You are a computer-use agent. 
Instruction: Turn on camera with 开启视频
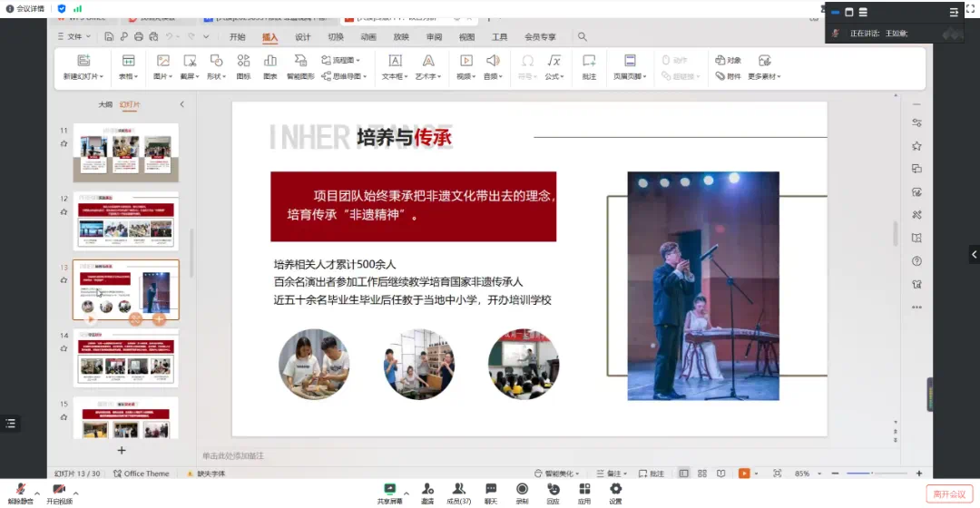click(x=59, y=493)
